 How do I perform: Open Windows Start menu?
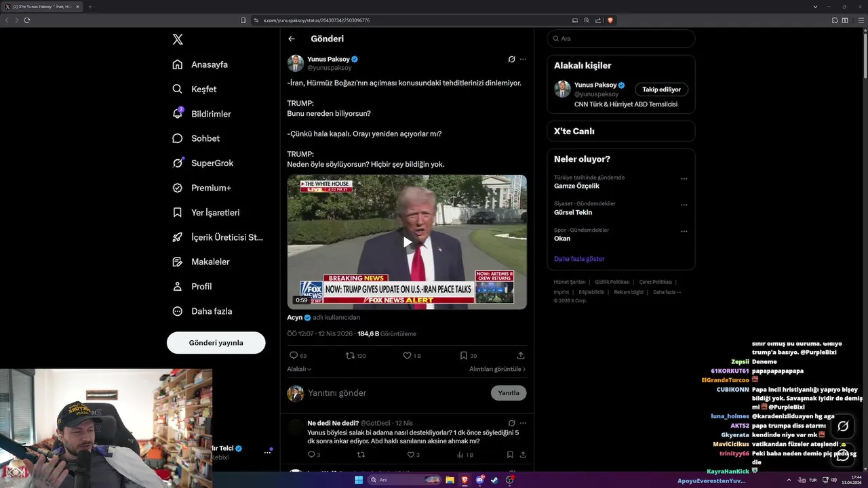point(359,480)
